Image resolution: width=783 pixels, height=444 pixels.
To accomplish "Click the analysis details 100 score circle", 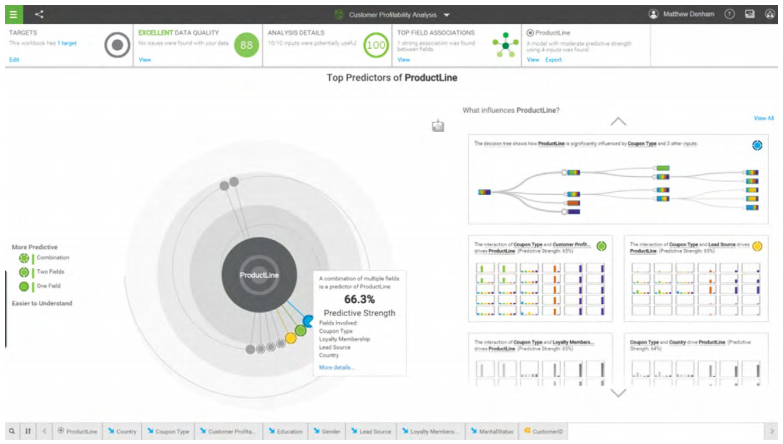I will [x=377, y=45].
